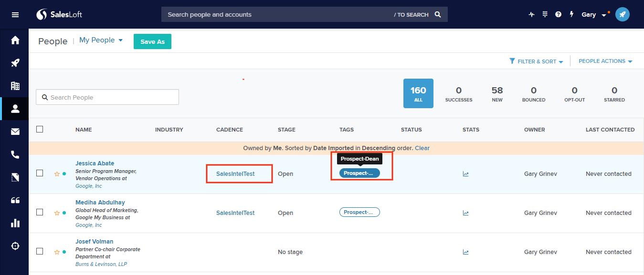Select the Opt-Out count tab
This screenshot has width=644, height=275.
[574, 94]
